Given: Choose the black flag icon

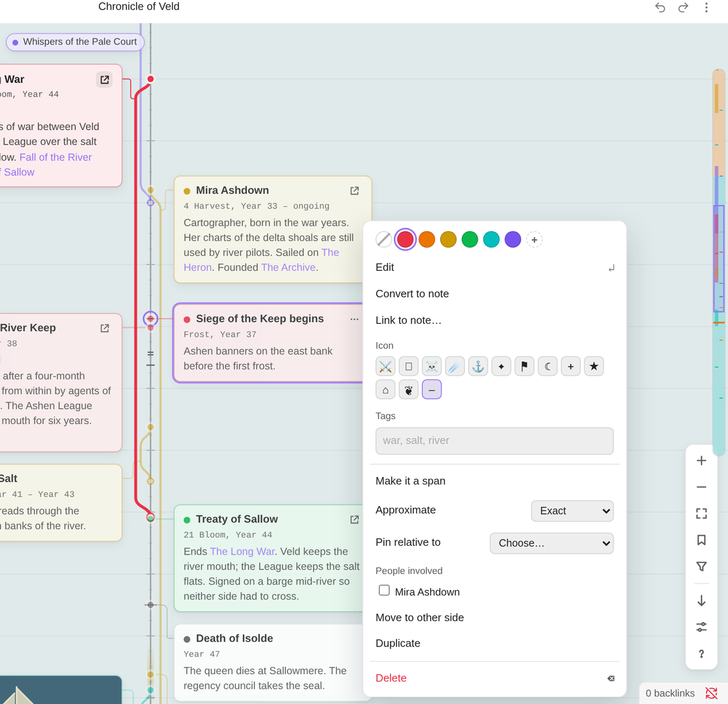Looking at the screenshot, I should pyautogui.click(x=525, y=366).
